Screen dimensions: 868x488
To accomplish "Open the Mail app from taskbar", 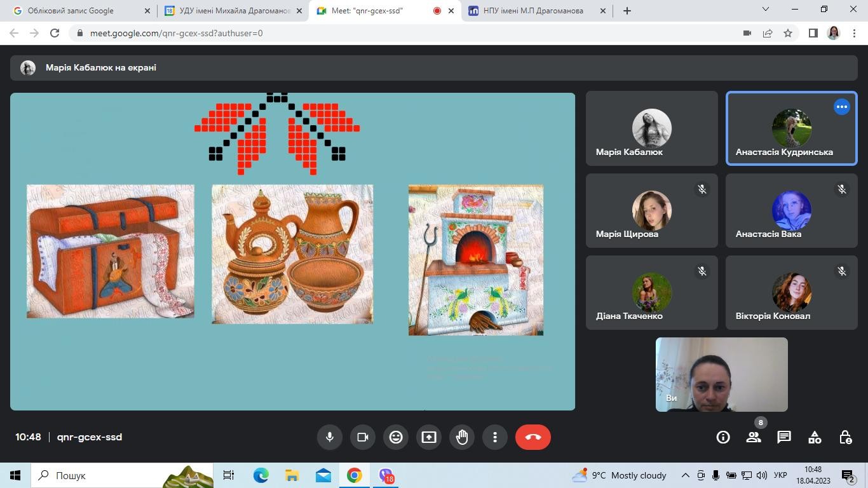I will click(x=323, y=475).
